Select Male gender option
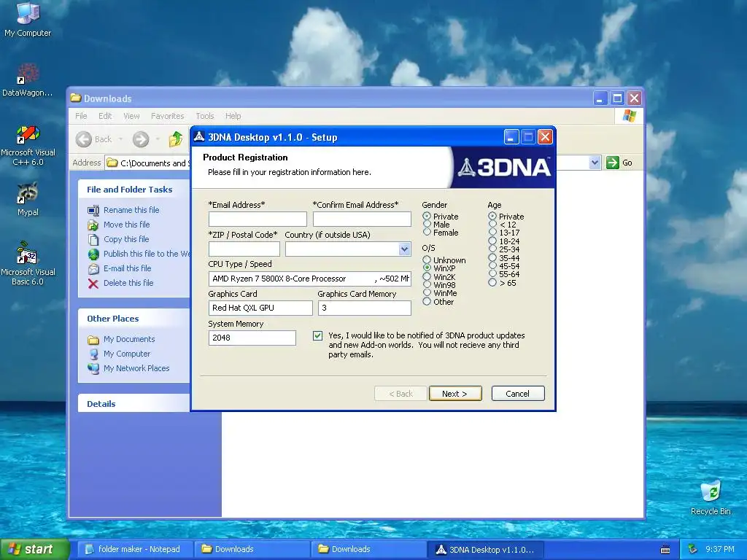 click(x=427, y=225)
